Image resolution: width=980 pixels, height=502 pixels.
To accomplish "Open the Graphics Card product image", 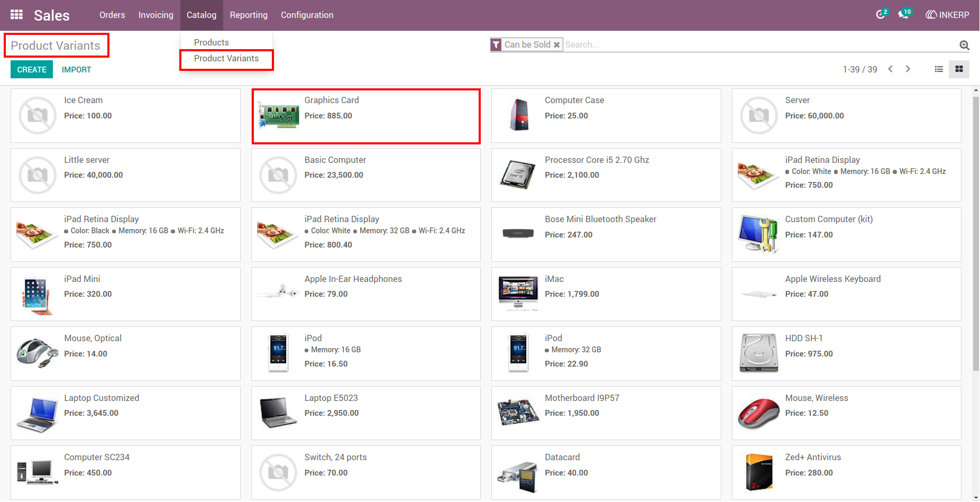I will [278, 116].
